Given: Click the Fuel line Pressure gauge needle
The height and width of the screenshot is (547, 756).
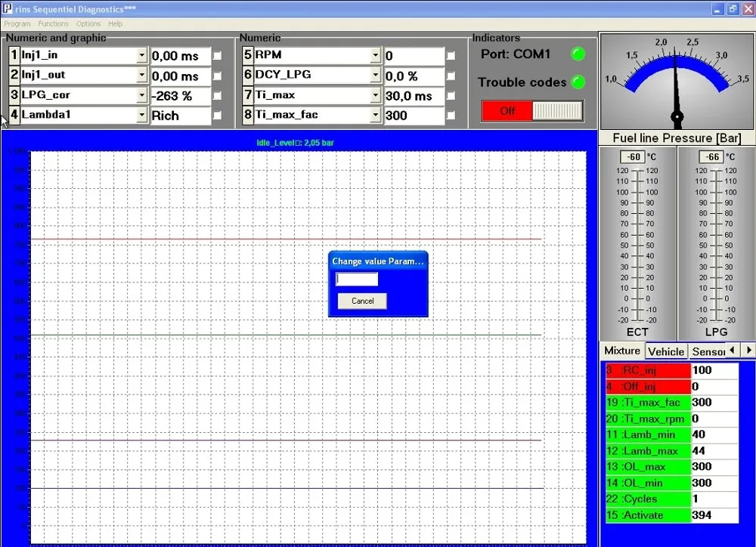Looking at the screenshot, I should click(x=676, y=87).
